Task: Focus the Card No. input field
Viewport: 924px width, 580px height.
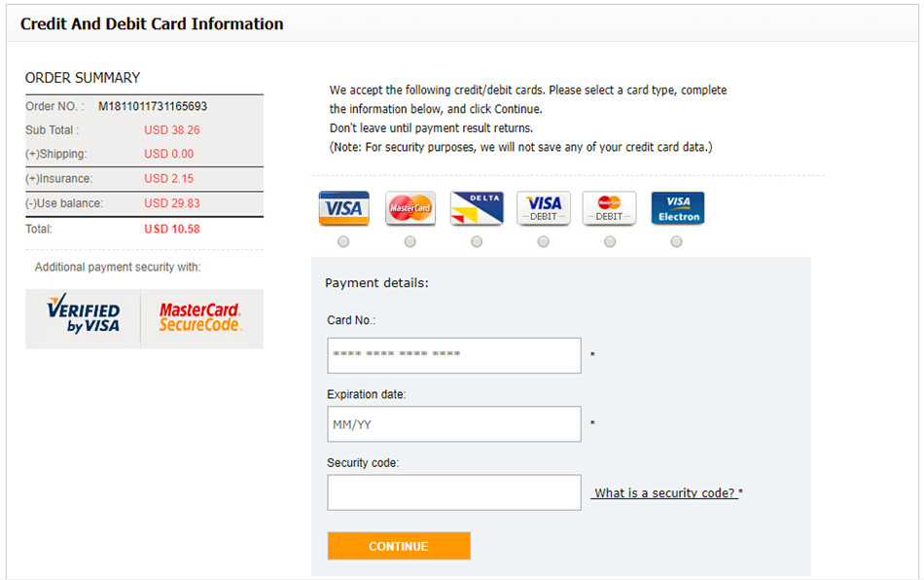Action: pyautogui.click(x=454, y=355)
